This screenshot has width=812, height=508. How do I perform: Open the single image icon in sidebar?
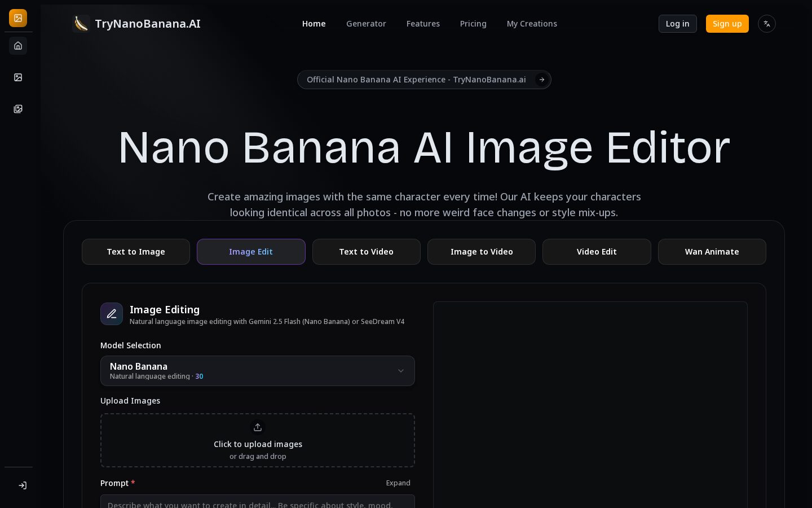click(18, 77)
